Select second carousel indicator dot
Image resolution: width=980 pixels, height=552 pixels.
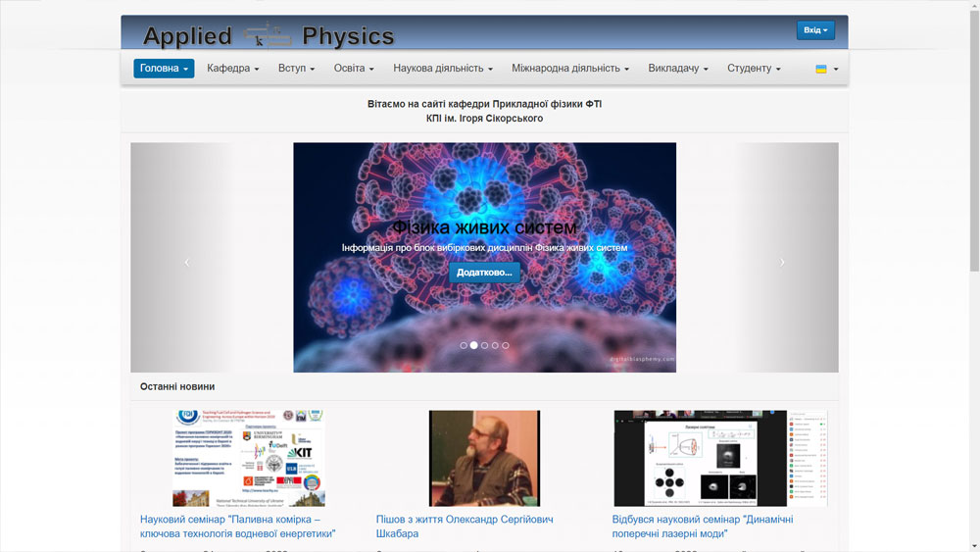tap(473, 345)
